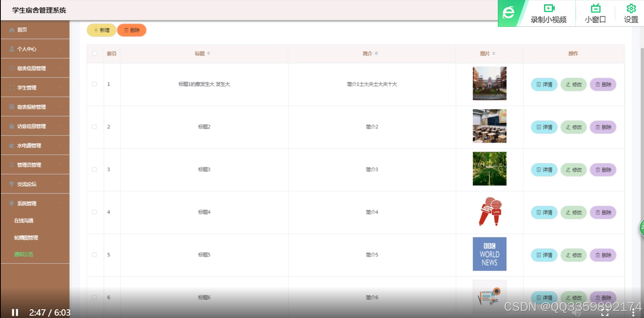Viewport: 644px width, 318px height.
Task: Sort table by 简介 column arrows
Action: pyautogui.click(x=376, y=53)
